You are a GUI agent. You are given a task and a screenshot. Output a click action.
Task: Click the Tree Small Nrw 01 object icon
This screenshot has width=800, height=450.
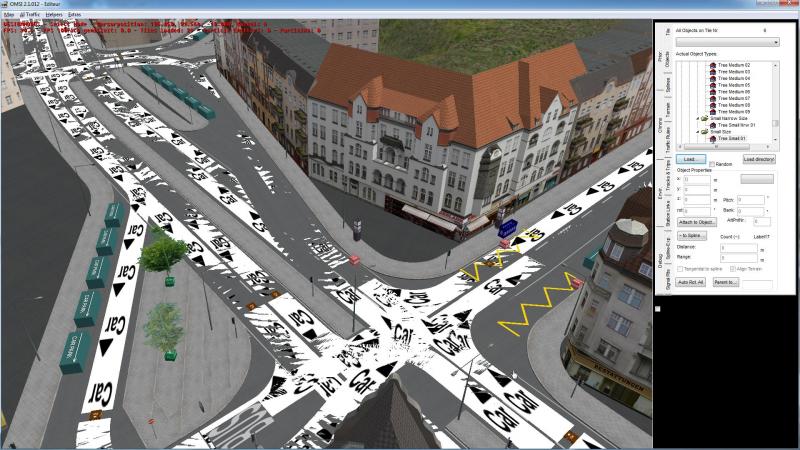tap(713, 125)
